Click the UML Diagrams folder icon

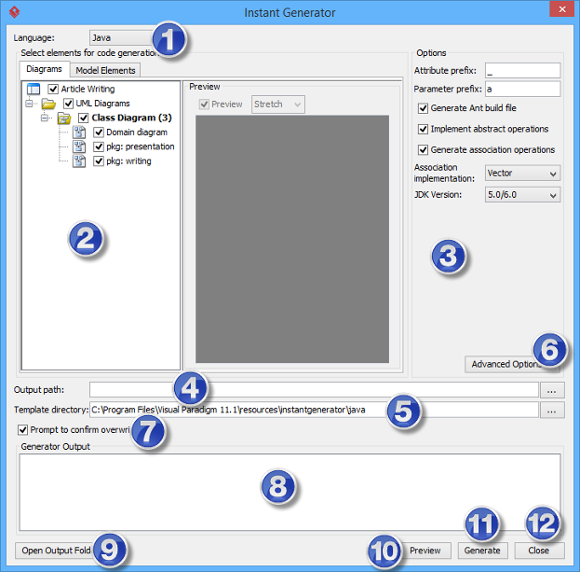pos(48,104)
